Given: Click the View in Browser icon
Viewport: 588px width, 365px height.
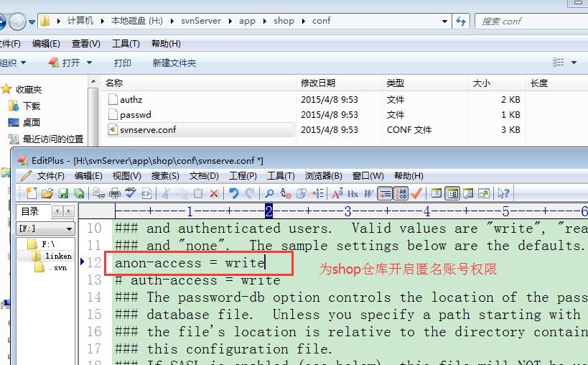Looking at the screenshot, I should tap(146, 193).
